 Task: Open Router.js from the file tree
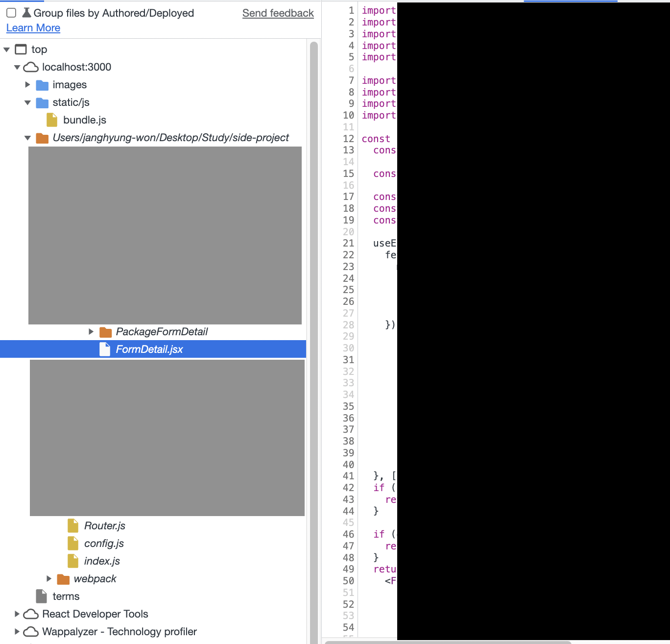(105, 526)
